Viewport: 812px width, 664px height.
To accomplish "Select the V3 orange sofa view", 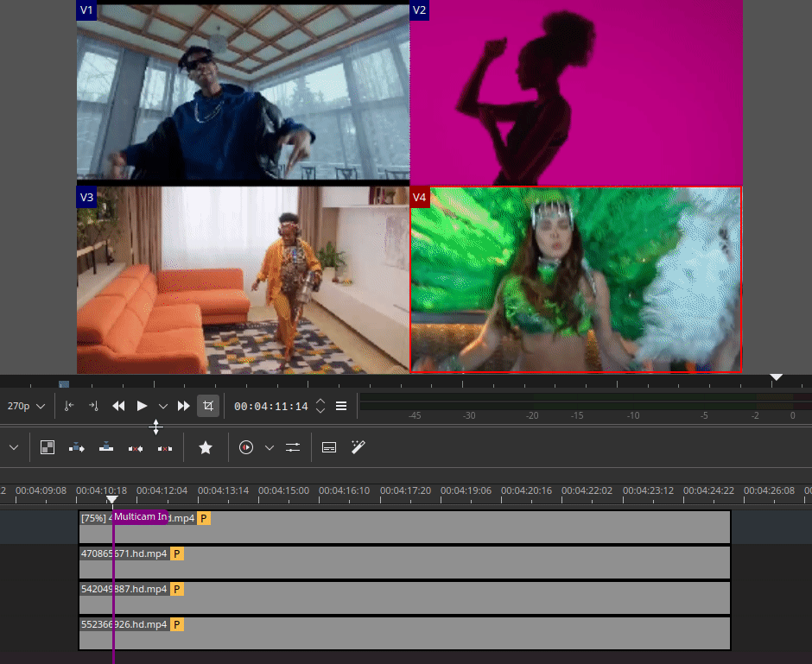I will (x=243, y=280).
